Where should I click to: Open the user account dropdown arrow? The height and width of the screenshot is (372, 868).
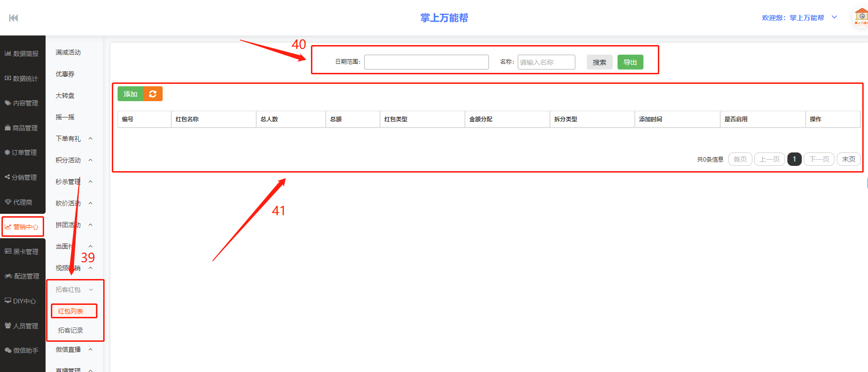tap(834, 17)
